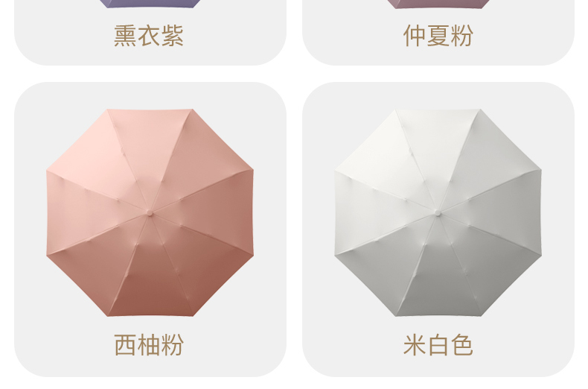588x389 pixels.
Task: Tap the purple umbrella edge above 熏衣紫
Action: 150,4
